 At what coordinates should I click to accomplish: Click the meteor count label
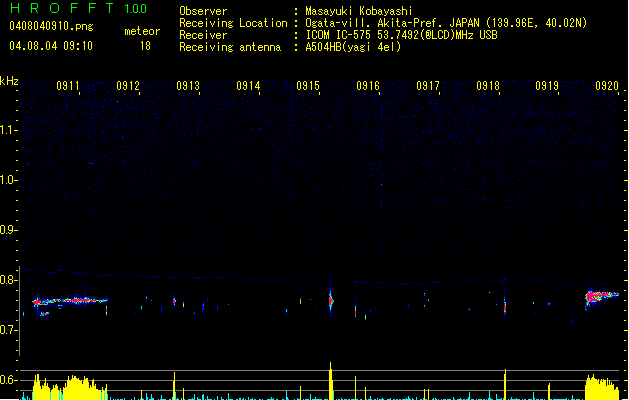(142, 31)
